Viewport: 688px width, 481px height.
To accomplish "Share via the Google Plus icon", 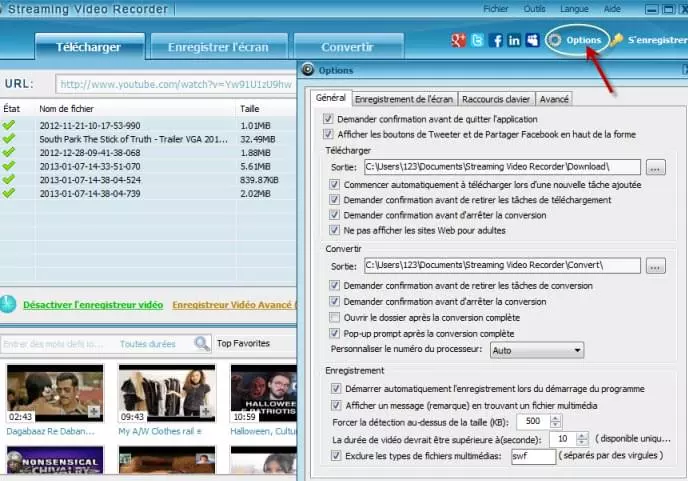I will point(458,40).
